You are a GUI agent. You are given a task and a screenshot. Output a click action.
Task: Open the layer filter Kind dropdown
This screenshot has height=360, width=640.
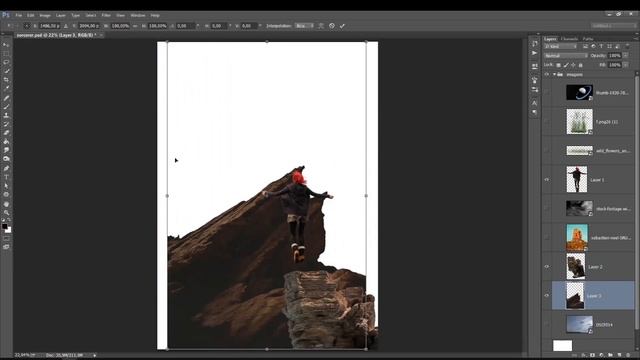561,47
